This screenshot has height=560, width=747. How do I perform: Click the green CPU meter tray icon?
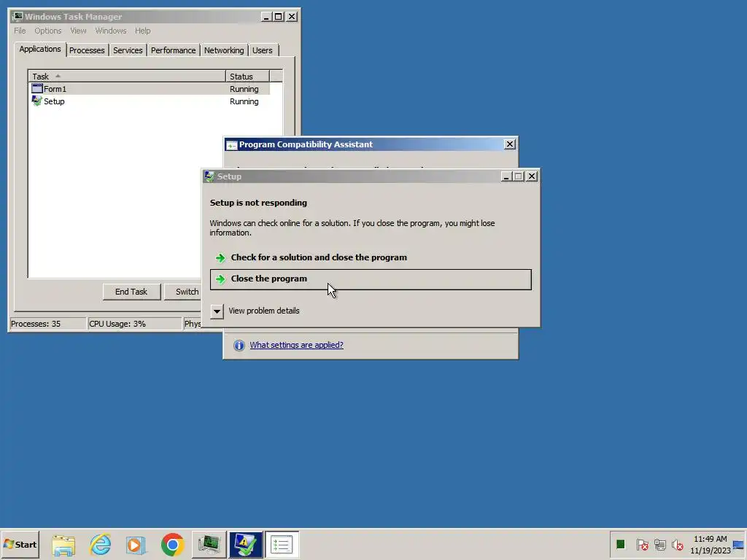pyautogui.click(x=620, y=544)
